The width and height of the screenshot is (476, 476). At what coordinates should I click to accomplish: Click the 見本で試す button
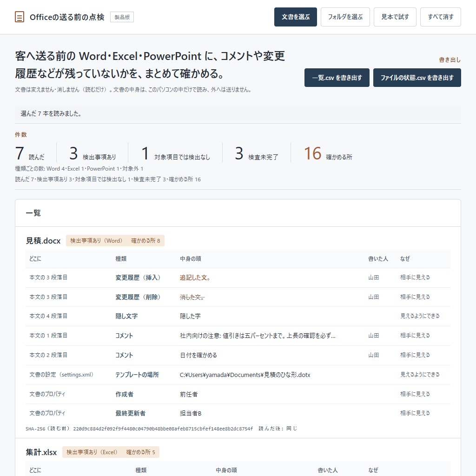tap(395, 17)
